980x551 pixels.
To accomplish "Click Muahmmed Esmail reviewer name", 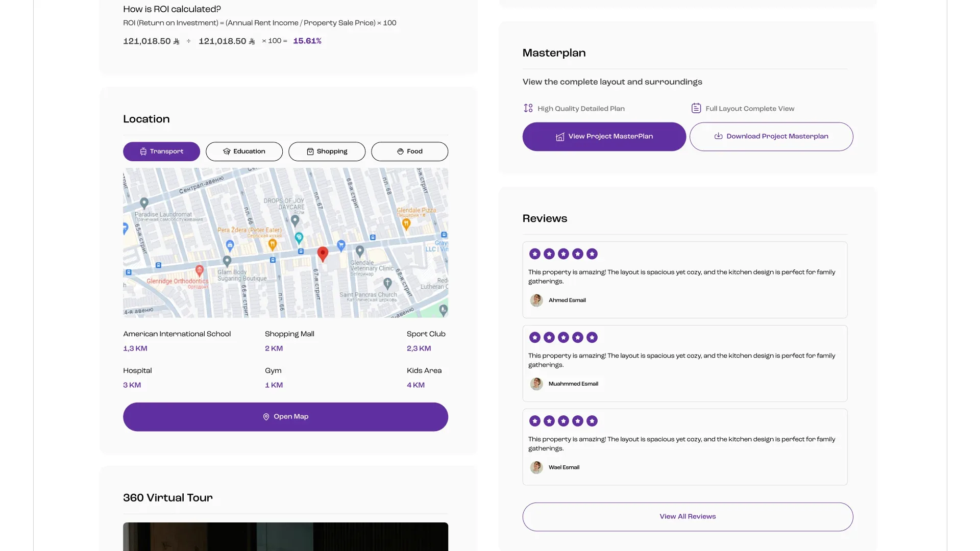I will pos(573,384).
